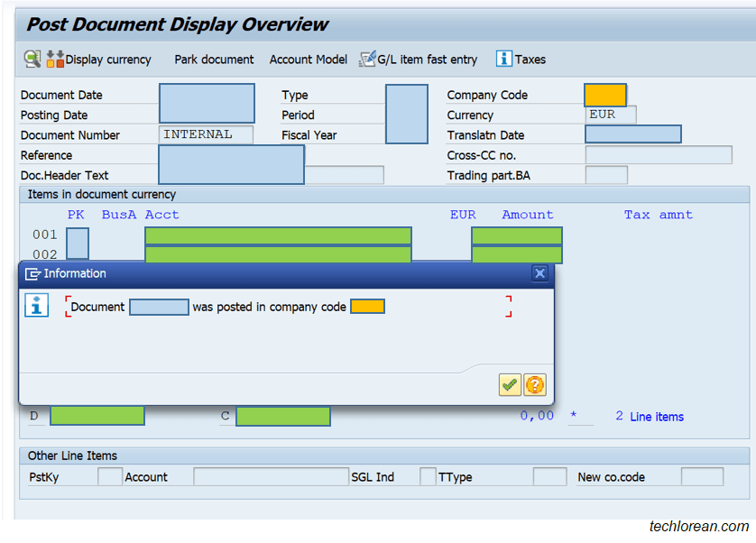Click the information icon in the dialog
Viewport: 756px width, 543px height.
point(36,305)
